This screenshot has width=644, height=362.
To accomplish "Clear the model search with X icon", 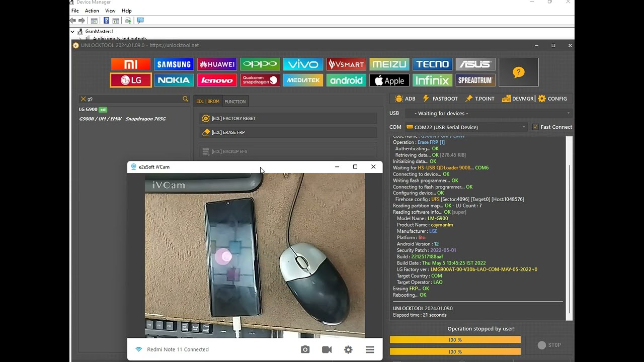I will click(83, 99).
